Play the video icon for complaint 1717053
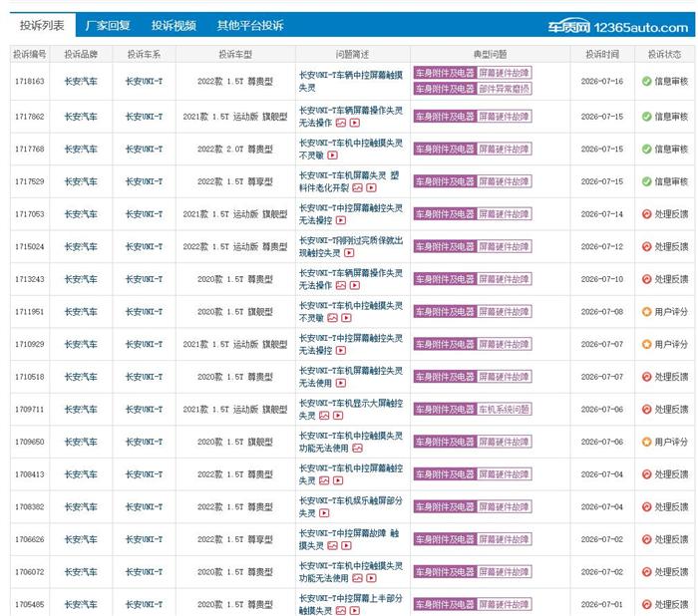This screenshot has width=698, height=616. (x=341, y=220)
